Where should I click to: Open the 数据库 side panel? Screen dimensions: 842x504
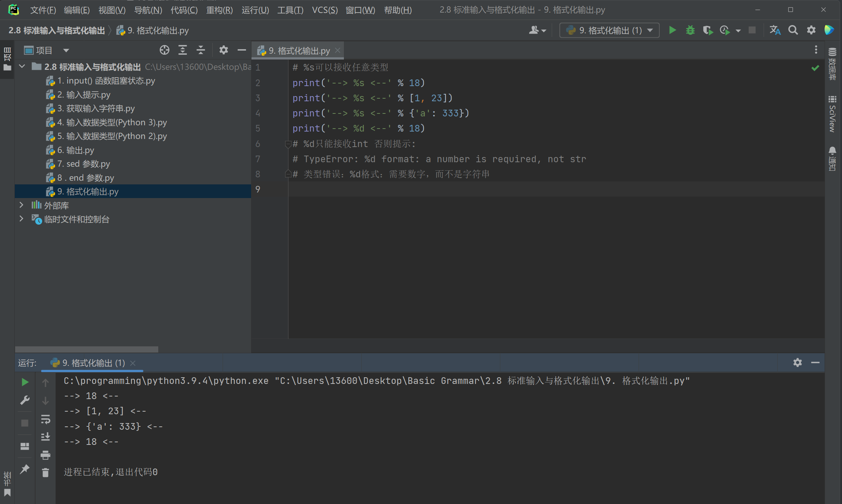[832, 64]
